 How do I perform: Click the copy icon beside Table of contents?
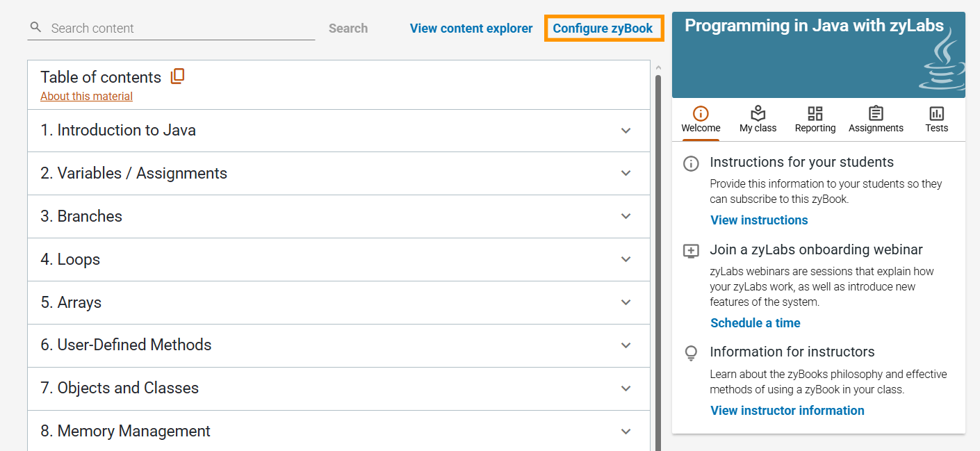point(178,76)
